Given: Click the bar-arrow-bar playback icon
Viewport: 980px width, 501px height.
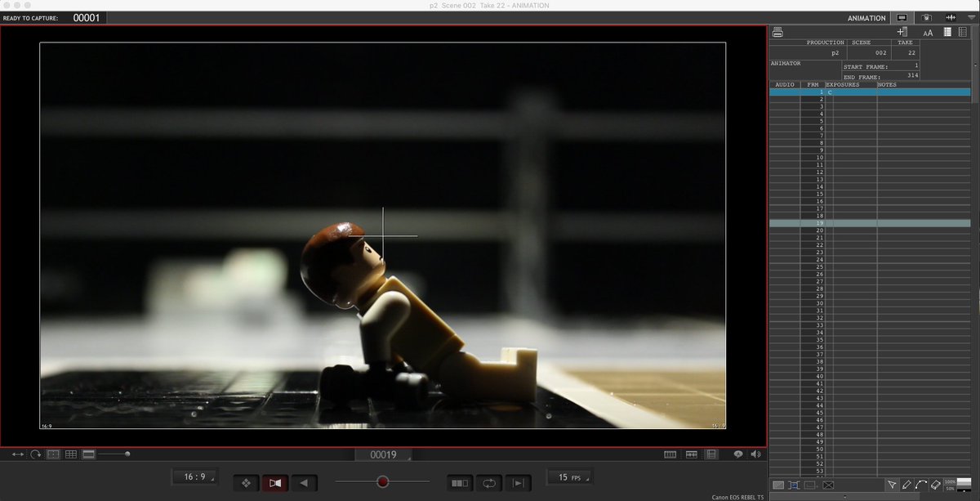Looking at the screenshot, I should pos(519,483).
